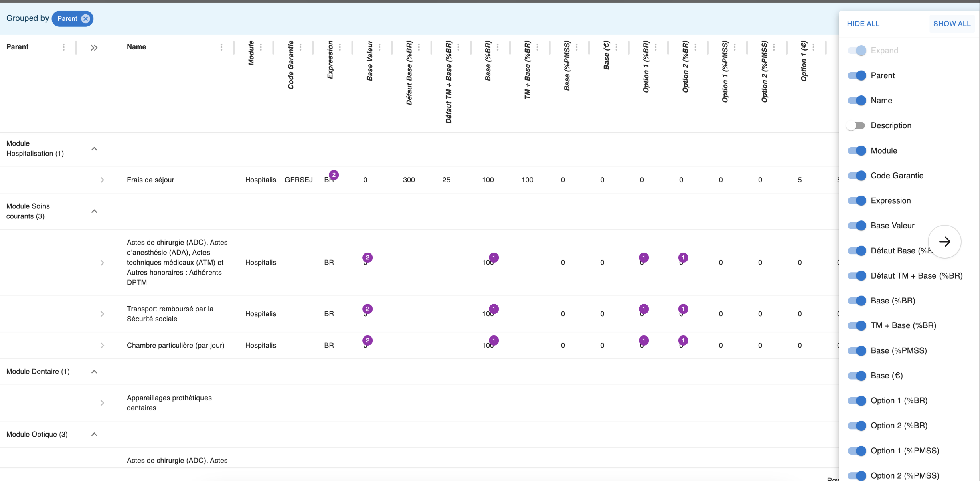
Task: Click the Code Garantie column header
Action: [291, 65]
